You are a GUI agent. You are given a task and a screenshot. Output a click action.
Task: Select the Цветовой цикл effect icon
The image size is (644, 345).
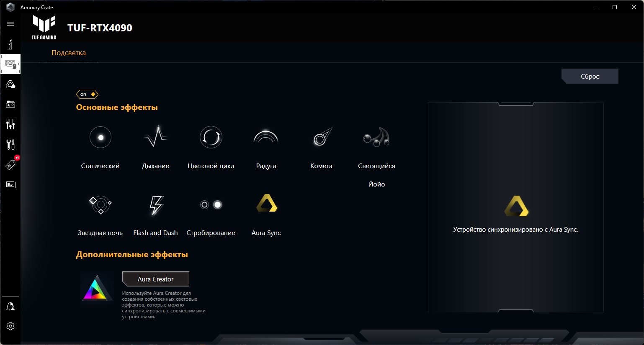click(211, 137)
